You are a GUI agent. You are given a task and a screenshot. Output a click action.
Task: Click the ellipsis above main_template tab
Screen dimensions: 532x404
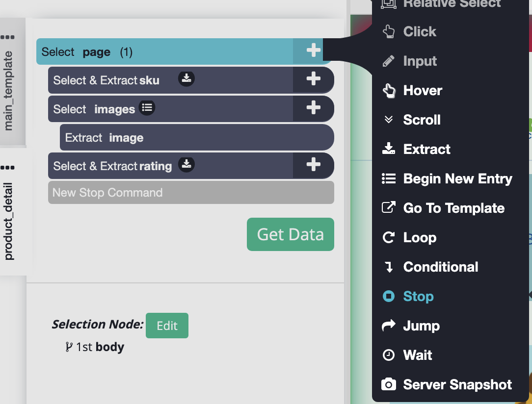pos(10,37)
